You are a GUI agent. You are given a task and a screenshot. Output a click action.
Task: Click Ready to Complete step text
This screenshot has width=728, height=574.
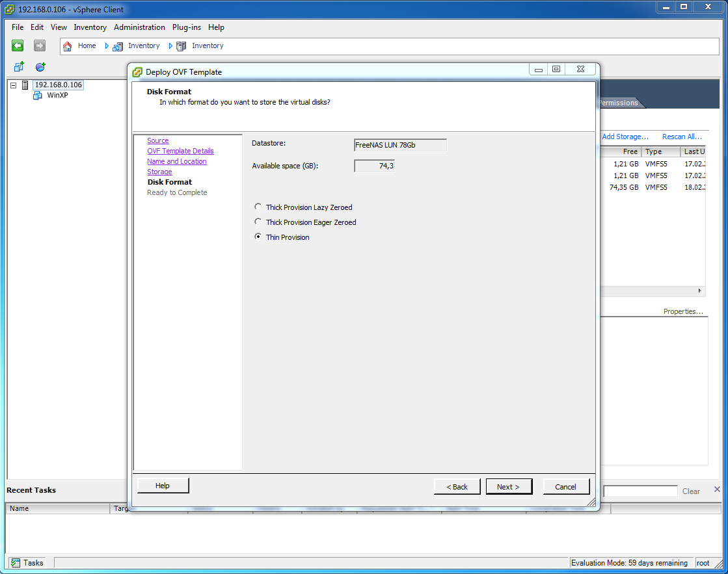point(177,192)
